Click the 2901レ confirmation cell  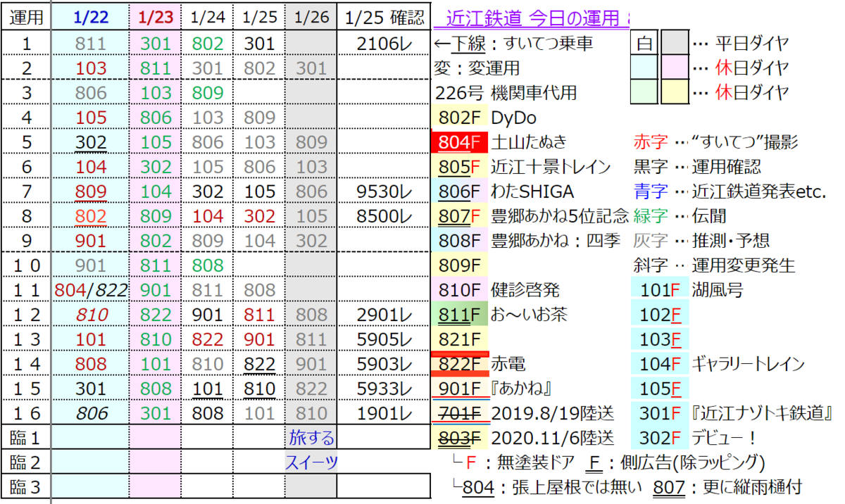point(384,315)
